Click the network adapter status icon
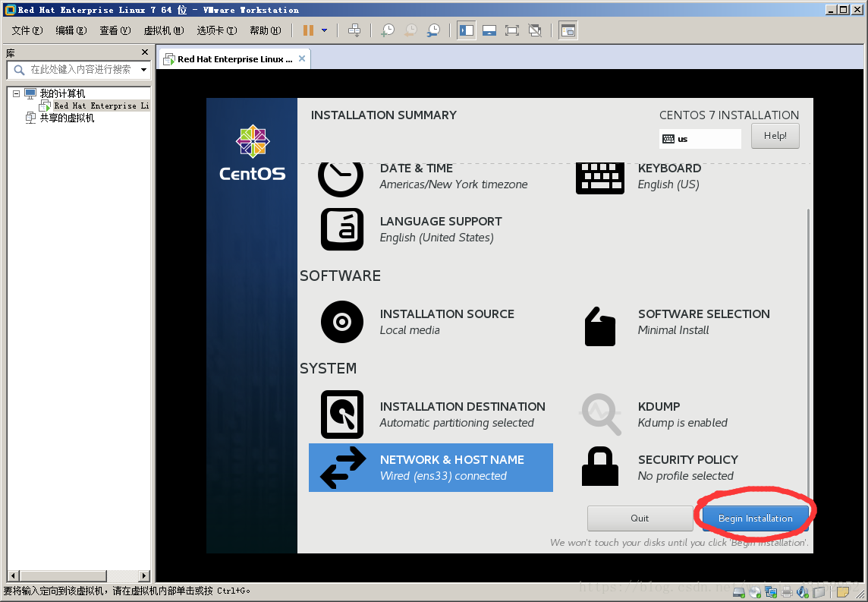This screenshot has width=868, height=602. coord(771,593)
